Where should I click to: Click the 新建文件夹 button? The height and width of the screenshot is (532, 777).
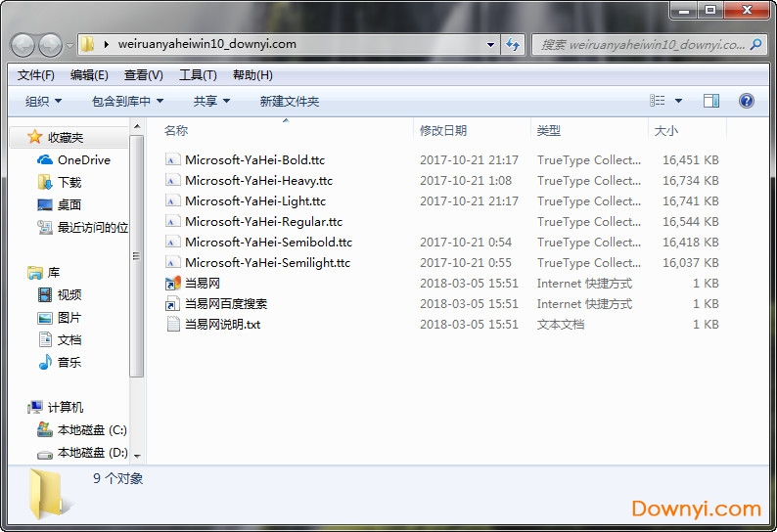289,101
